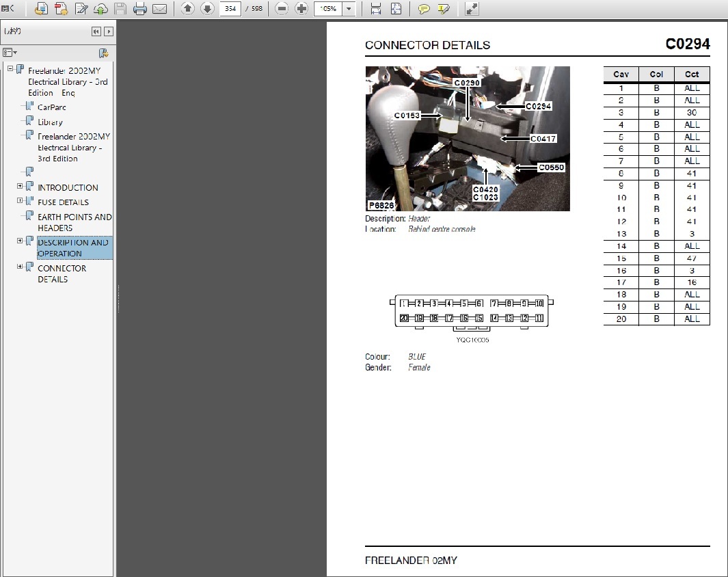
Task: Select DESCRIPTION AND OPERATION bookmark
Action: [73, 248]
